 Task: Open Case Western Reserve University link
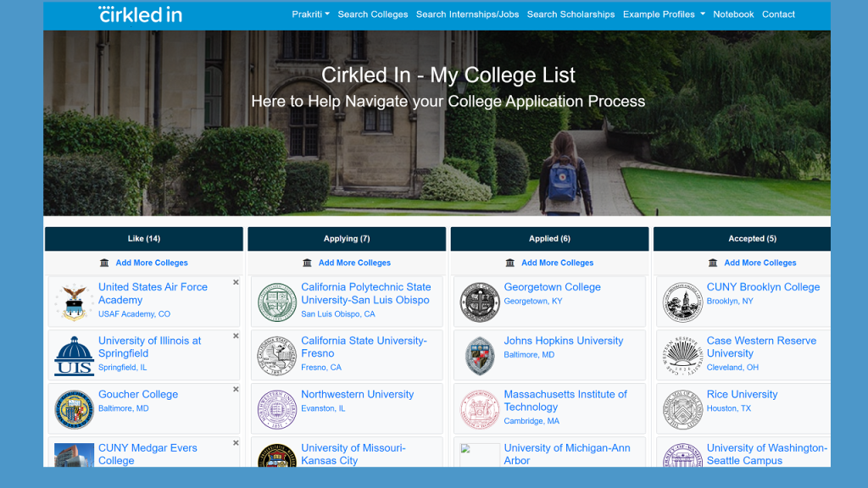tap(761, 347)
